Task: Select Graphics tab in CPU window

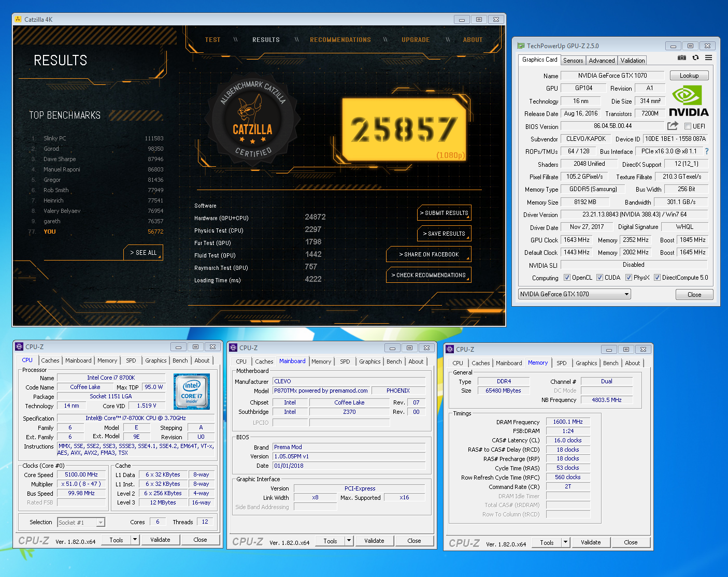Action: point(156,360)
